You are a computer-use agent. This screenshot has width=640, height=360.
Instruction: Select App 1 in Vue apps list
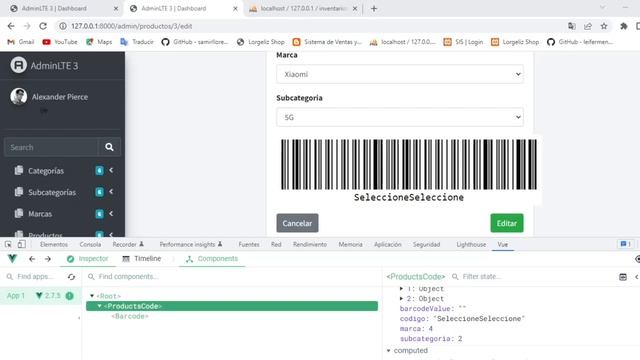(x=40, y=296)
